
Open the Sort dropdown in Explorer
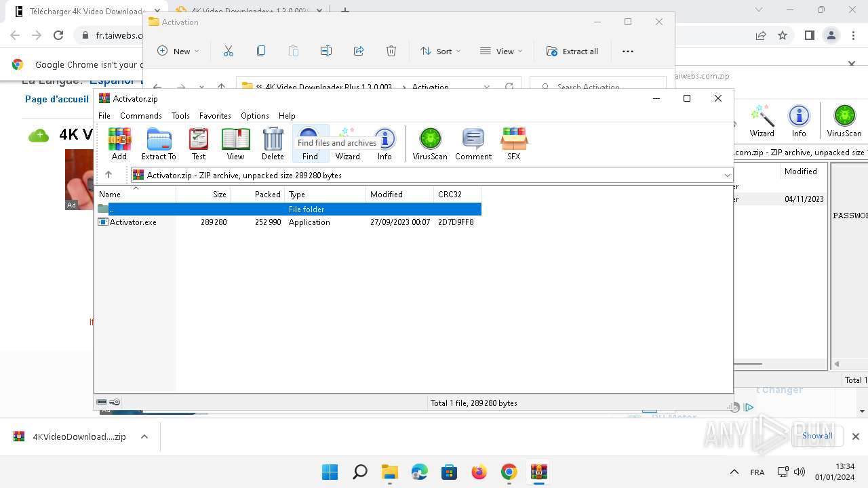(441, 52)
